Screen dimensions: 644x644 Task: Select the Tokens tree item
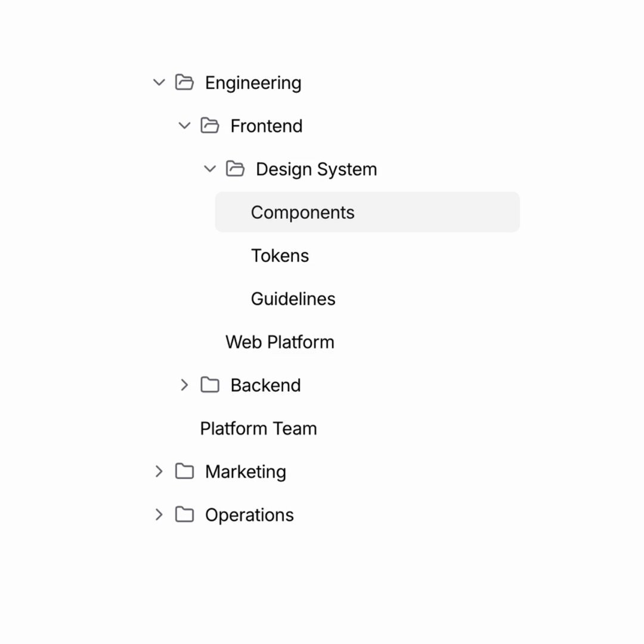280,255
